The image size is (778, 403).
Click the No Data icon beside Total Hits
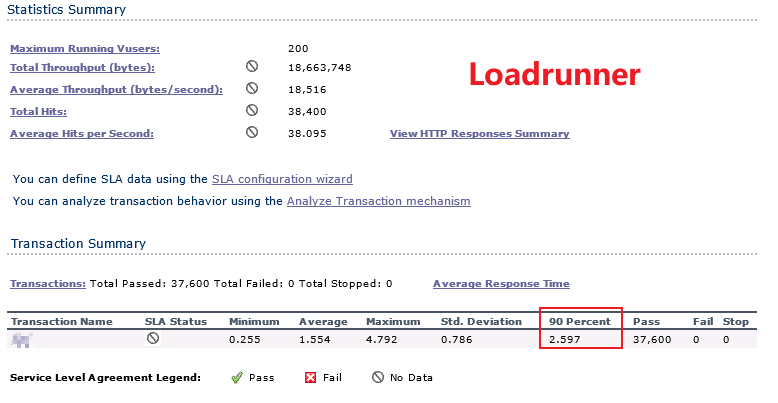(252, 110)
